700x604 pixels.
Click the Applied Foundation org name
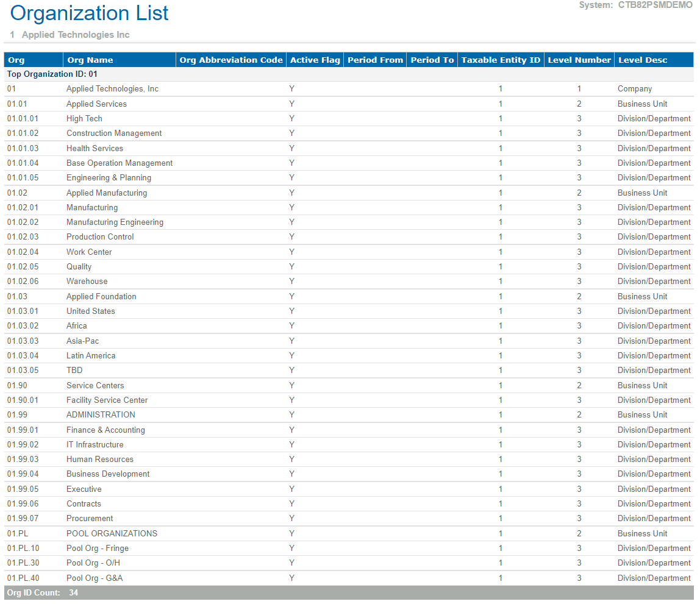pyautogui.click(x=101, y=297)
